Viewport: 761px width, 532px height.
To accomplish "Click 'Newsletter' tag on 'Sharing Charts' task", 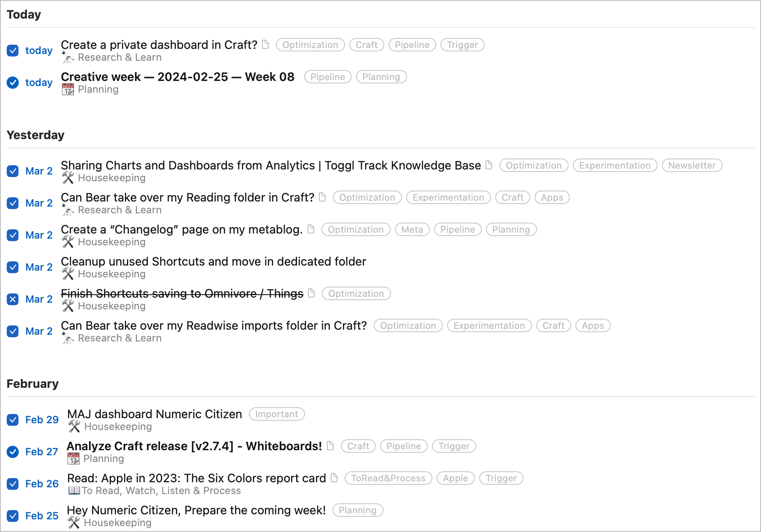I will 692,165.
